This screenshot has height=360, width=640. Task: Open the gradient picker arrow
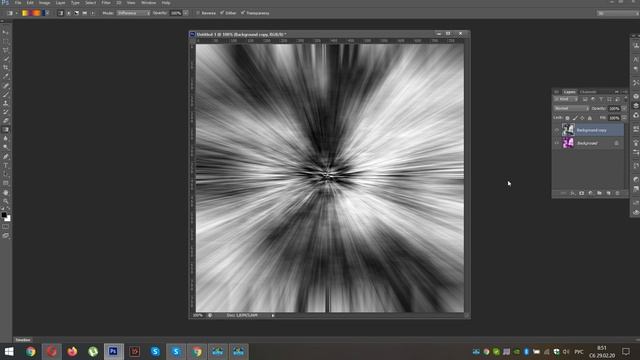pyautogui.click(x=47, y=13)
